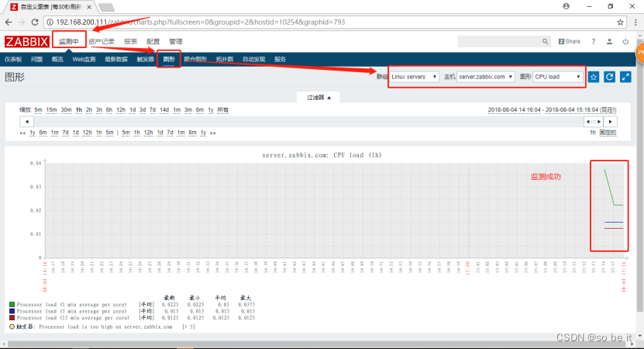Click the green 1 min legend swatch
Image resolution: width=644 pixels, height=349 pixels.
[x=12, y=305]
